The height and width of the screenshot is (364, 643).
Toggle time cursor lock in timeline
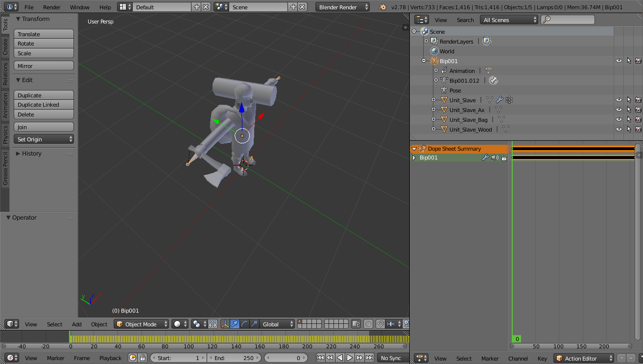(142, 358)
